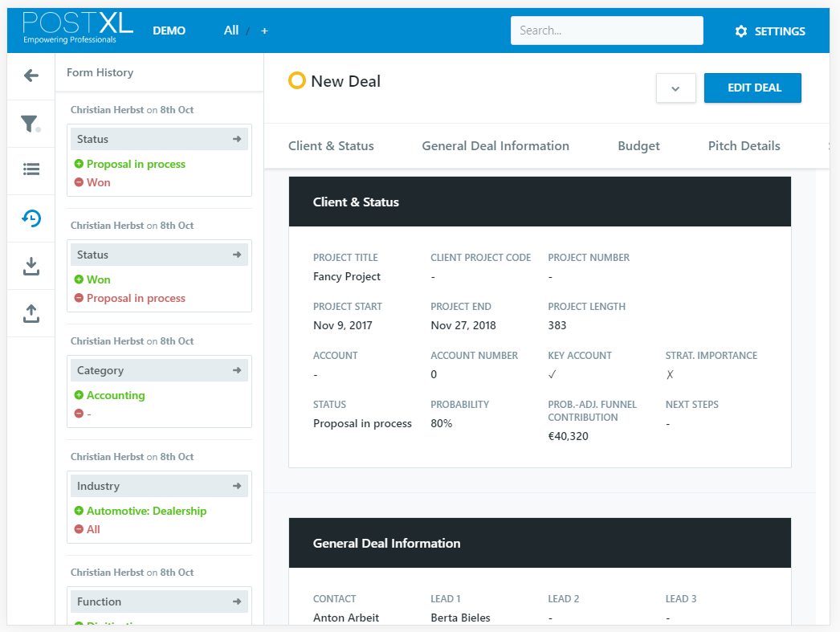Open the form history clock icon
Screen dimensions: 840x632
31,218
